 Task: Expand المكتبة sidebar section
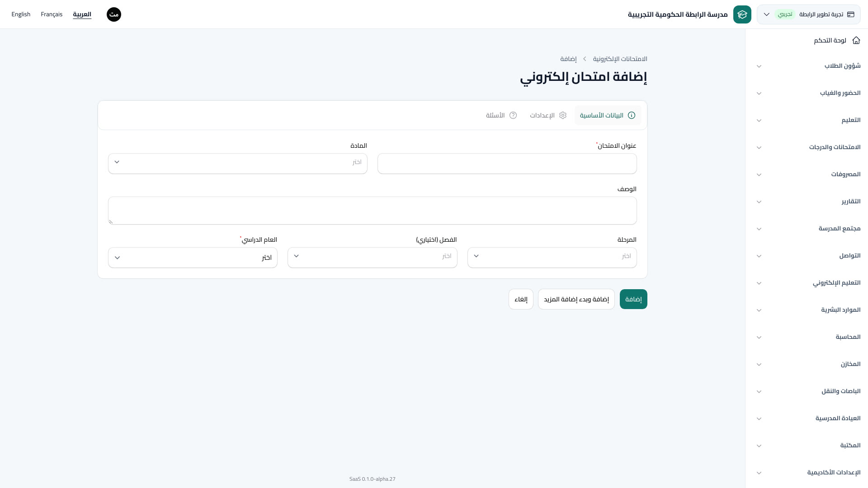click(x=808, y=446)
